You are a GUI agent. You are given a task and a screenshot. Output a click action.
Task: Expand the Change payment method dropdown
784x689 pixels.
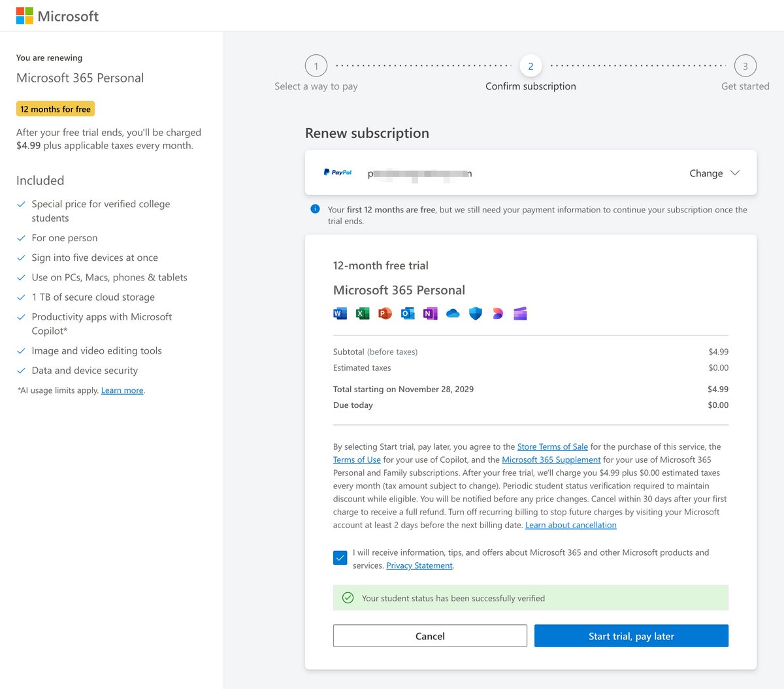[x=714, y=173]
